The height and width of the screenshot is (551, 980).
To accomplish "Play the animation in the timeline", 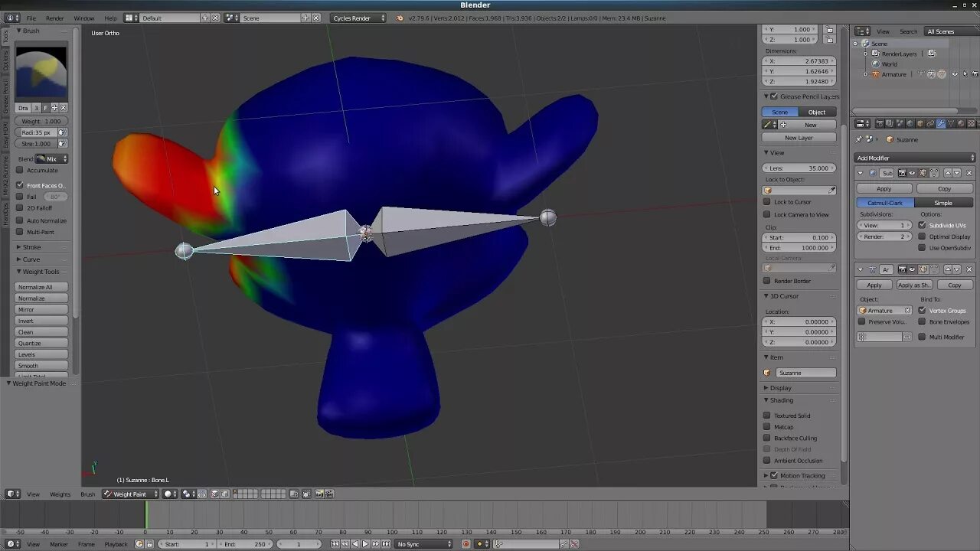I will pyautogui.click(x=365, y=544).
